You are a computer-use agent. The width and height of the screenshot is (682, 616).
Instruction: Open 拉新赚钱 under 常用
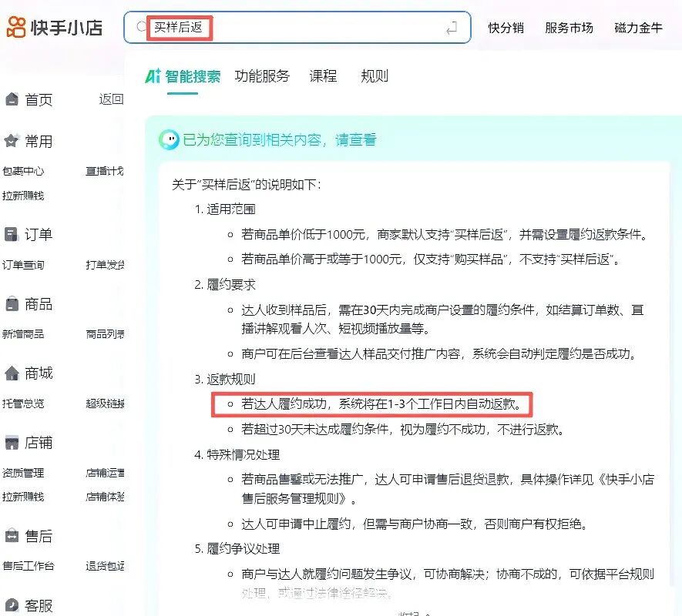pos(23,196)
